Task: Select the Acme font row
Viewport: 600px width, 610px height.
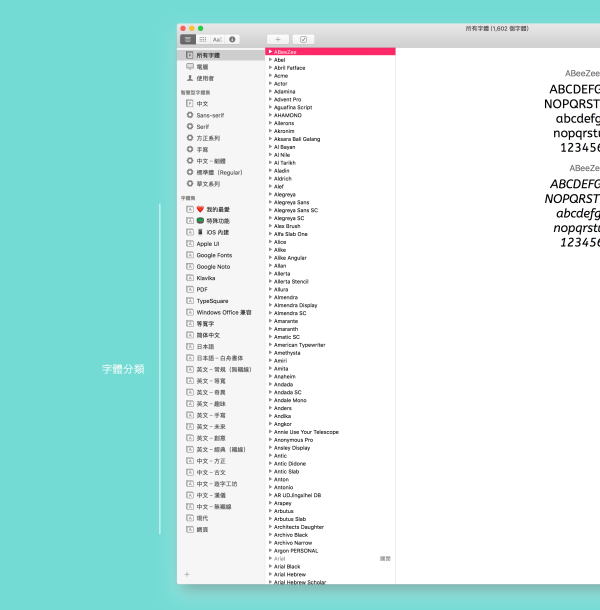Action: pos(330,76)
